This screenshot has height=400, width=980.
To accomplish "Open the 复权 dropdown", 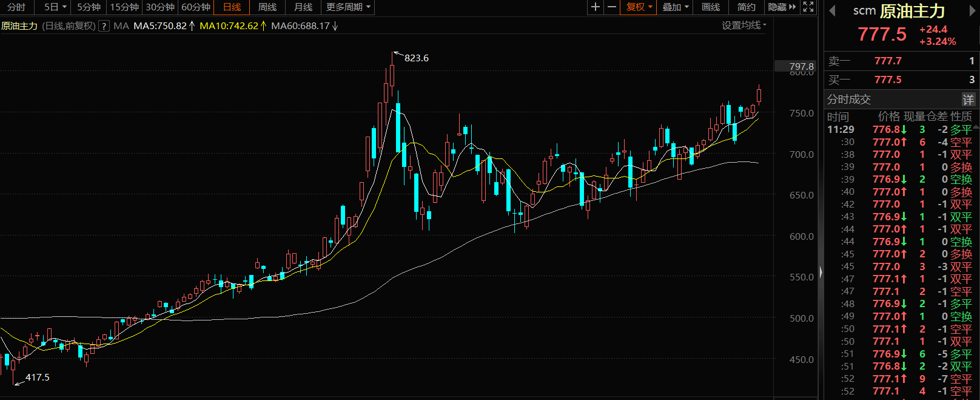I will click(x=639, y=7).
